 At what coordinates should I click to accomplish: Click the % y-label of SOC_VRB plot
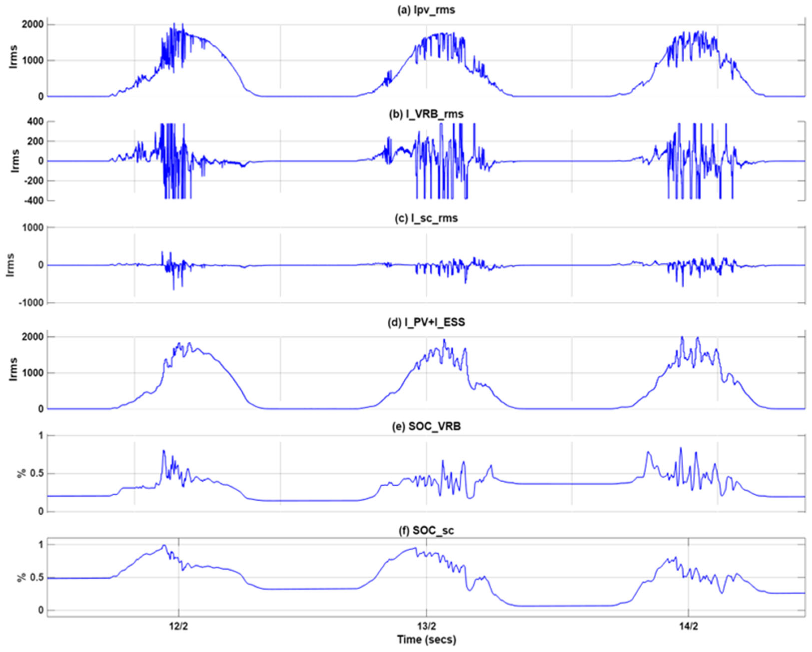coord(22,474)
